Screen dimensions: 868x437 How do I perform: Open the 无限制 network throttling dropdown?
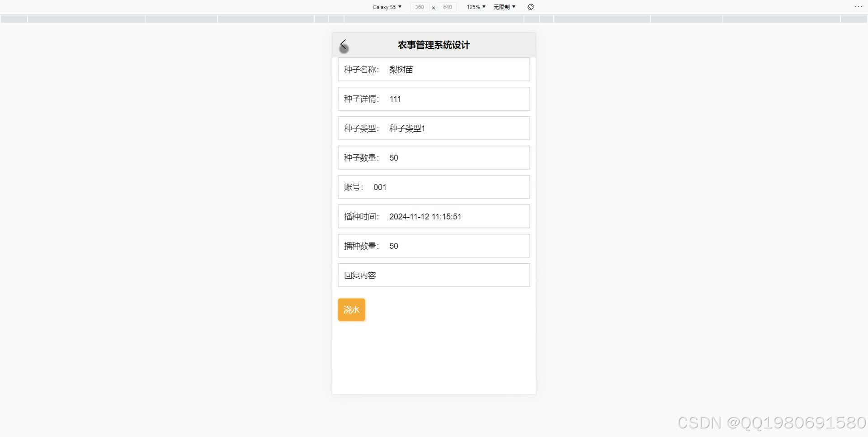coord(504,7)
